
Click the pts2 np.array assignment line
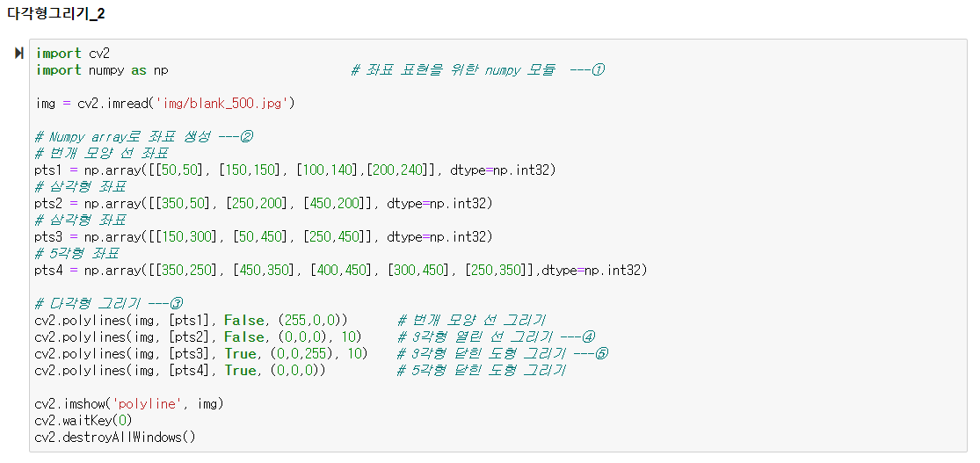pyautogui.click(x=265, y=204)
